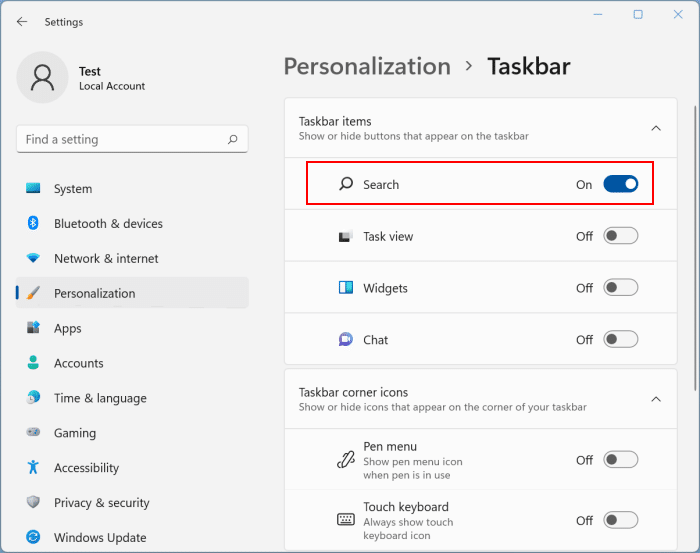
Task: Open Network & internet category
Action: 132,258
